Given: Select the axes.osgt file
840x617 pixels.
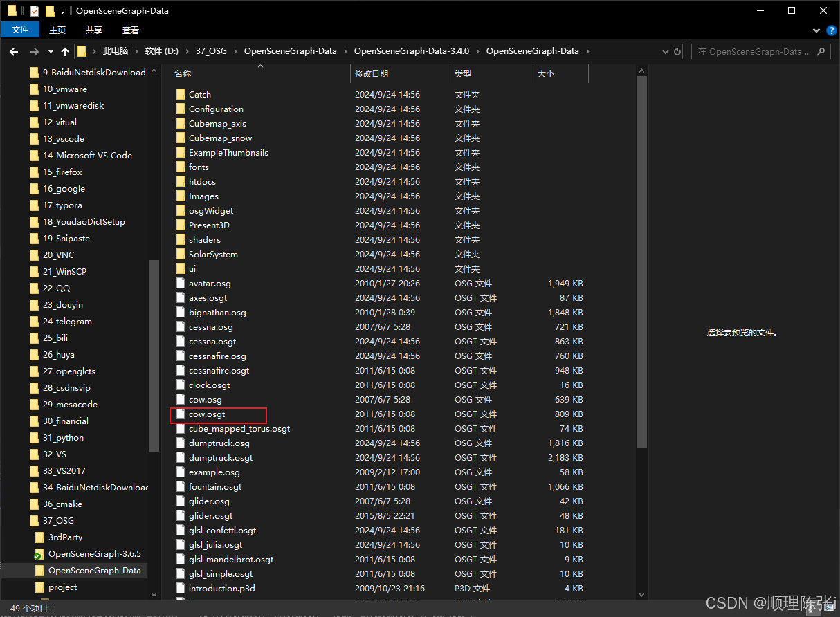Looking at the screenshot, I should tap(208, 297).
